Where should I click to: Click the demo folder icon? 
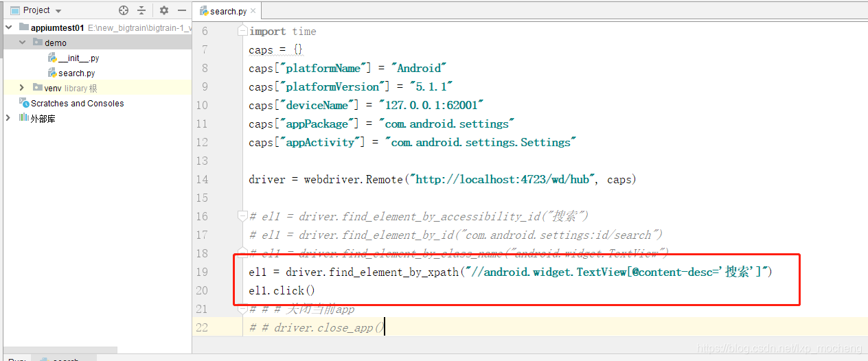click(x=38, y=43)
